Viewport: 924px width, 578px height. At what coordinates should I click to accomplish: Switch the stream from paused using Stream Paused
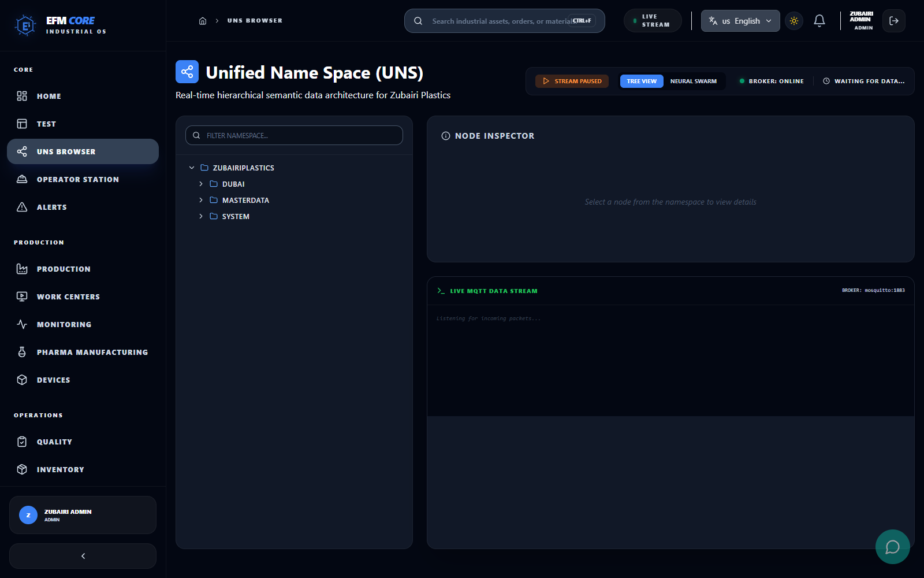(x=572, y=81)
